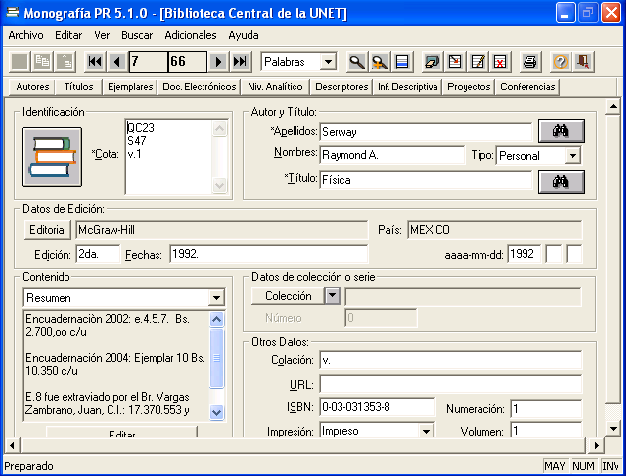Click the horizontal scrollbar left arrow

pos(12,445)
